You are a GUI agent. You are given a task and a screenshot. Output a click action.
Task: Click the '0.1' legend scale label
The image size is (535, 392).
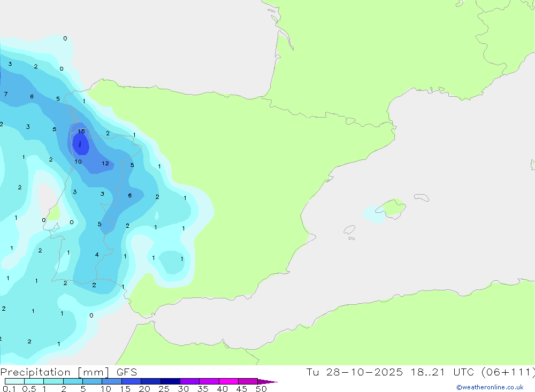coord(9,389)
